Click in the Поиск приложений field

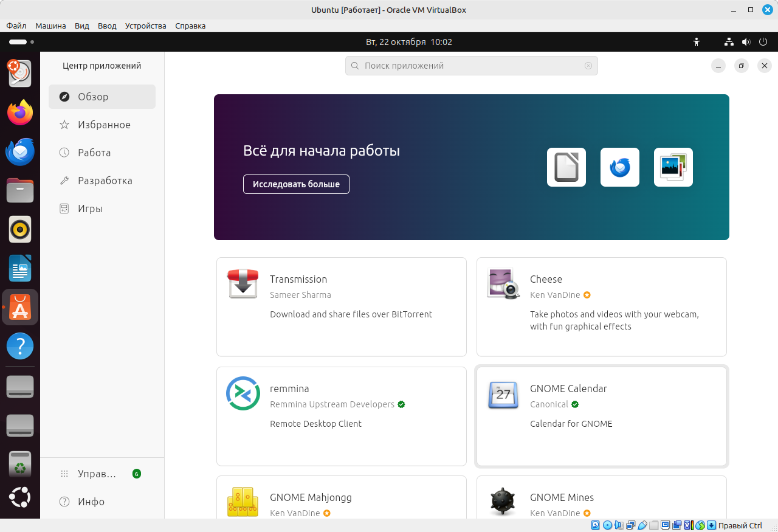472,66
